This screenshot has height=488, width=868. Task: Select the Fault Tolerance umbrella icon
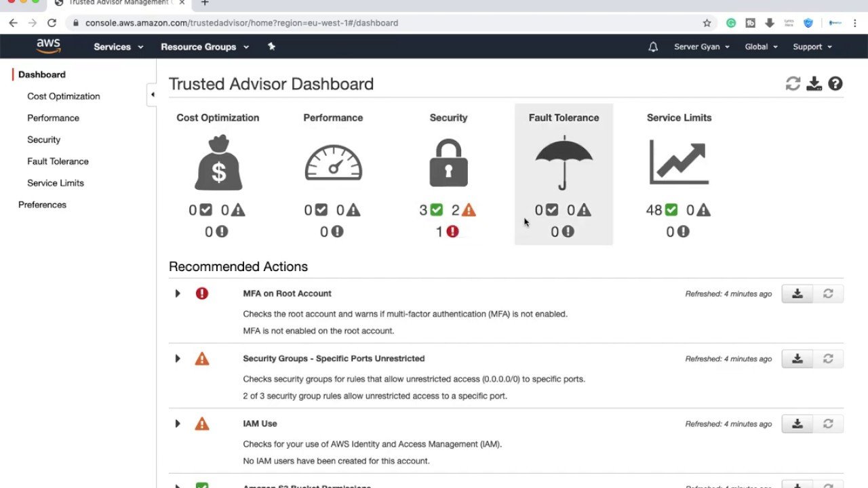tap(564, 163)
